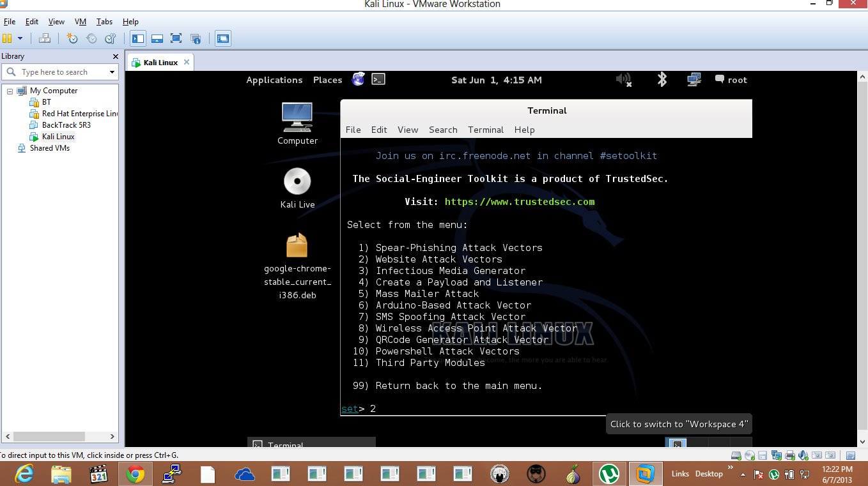
Task: Close the Library panel
Action: pos(116,56)
